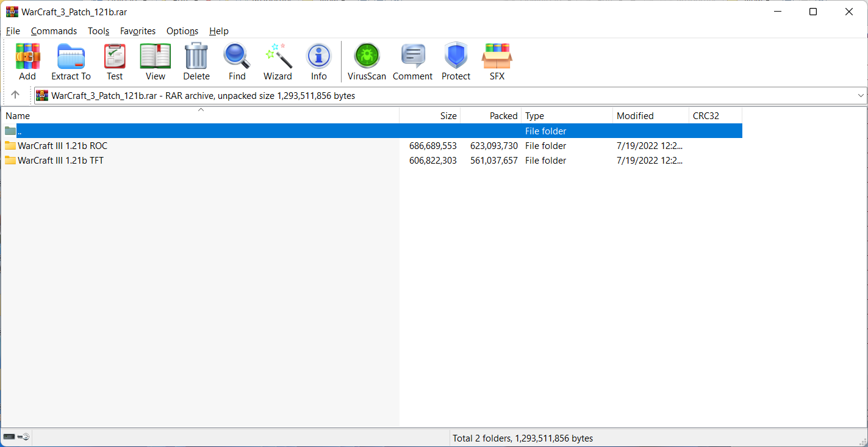Viewport: 868px width, 447px height.
Task: Minimize the WinRAR window
Action: [777, 12]
